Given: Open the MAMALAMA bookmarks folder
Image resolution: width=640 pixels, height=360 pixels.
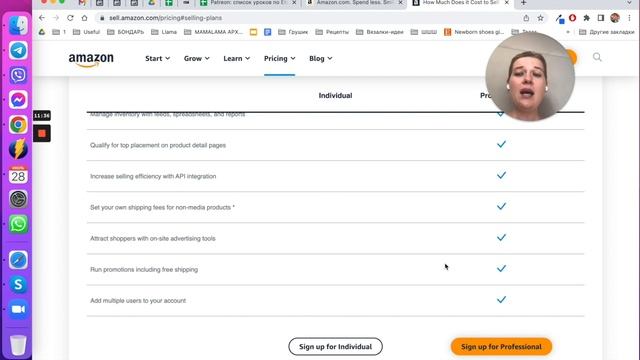Looking at the screenshot, I should pyautogui.click(x=213, y=32).
